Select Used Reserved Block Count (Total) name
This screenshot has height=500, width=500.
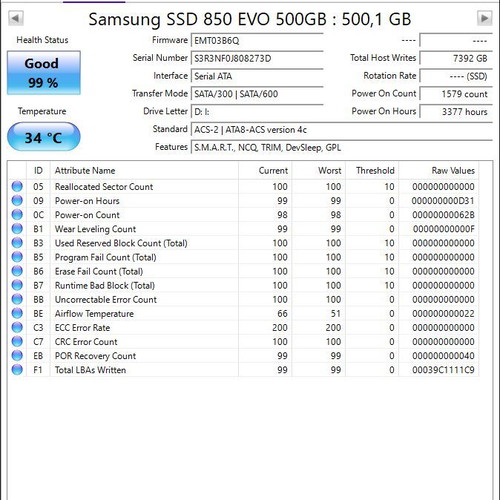point(121,243)
